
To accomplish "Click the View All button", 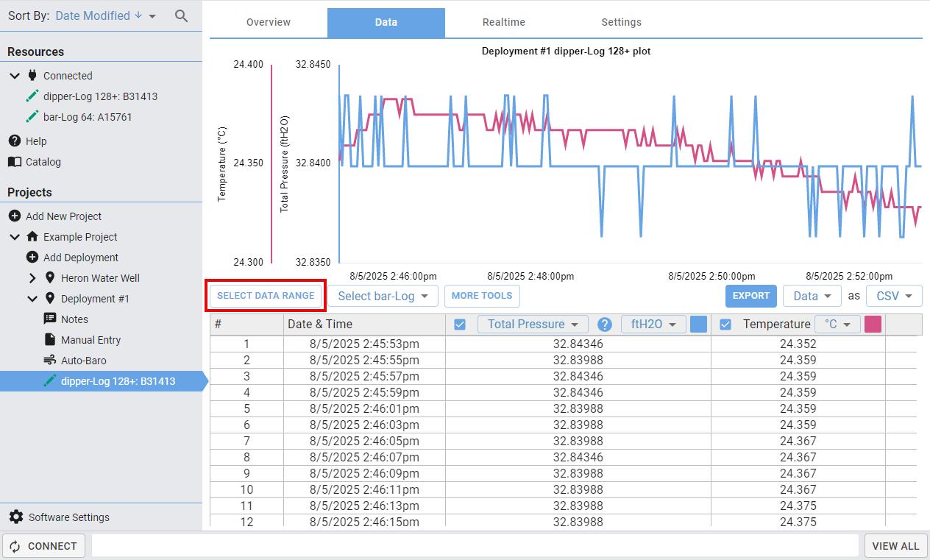I will pyautogui.click(x=895, y=546).
